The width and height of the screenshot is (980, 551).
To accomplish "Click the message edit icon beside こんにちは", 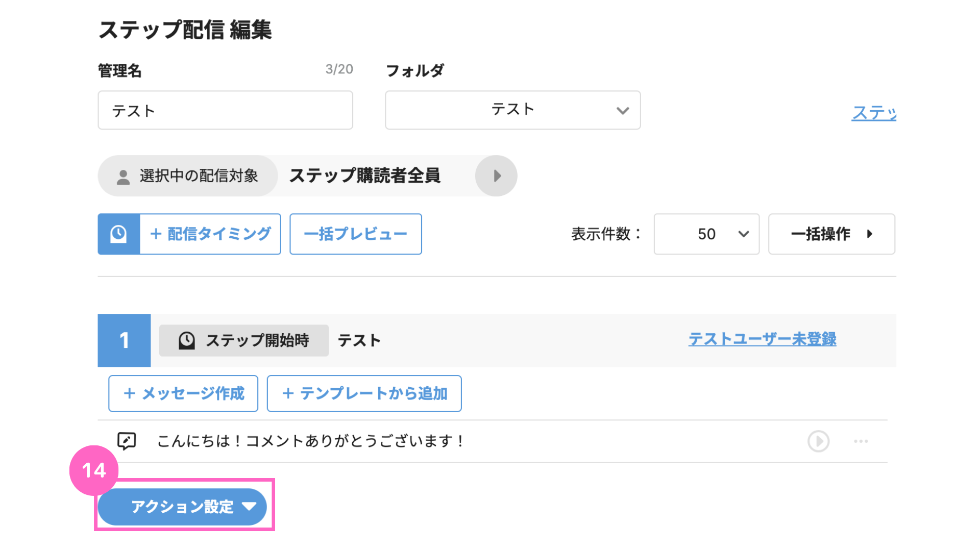I will pos(127,441).
